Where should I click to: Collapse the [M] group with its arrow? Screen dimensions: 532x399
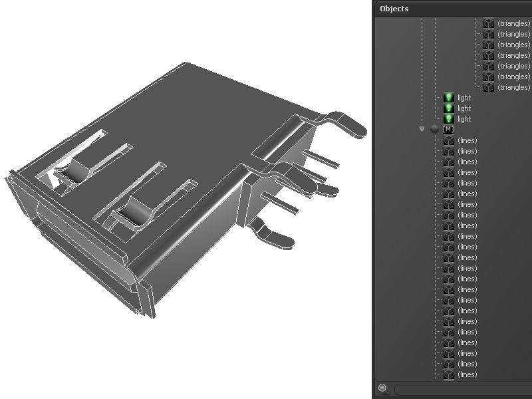click(422, 130)
